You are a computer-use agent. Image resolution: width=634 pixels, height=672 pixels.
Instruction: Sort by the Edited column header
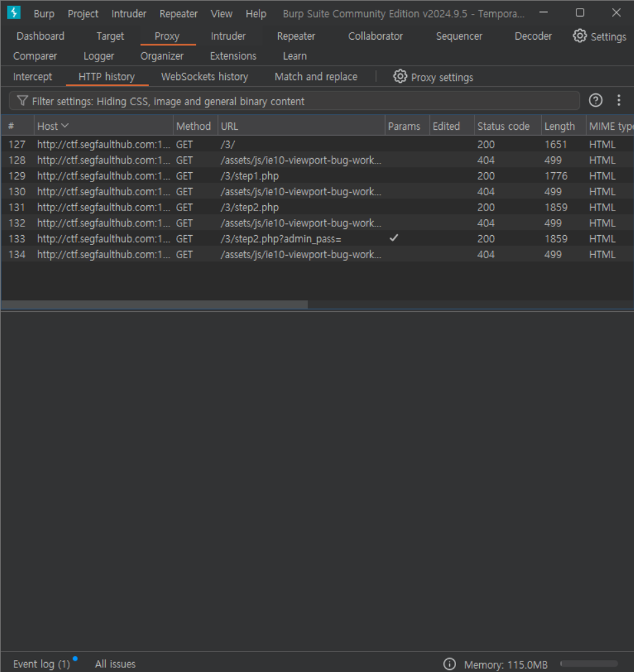452,126
